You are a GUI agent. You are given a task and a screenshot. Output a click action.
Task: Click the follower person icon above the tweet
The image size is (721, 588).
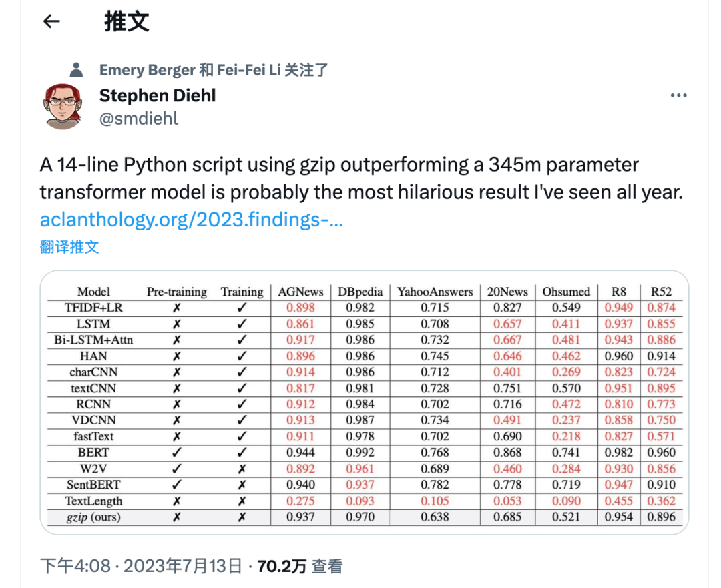point(75,69)
